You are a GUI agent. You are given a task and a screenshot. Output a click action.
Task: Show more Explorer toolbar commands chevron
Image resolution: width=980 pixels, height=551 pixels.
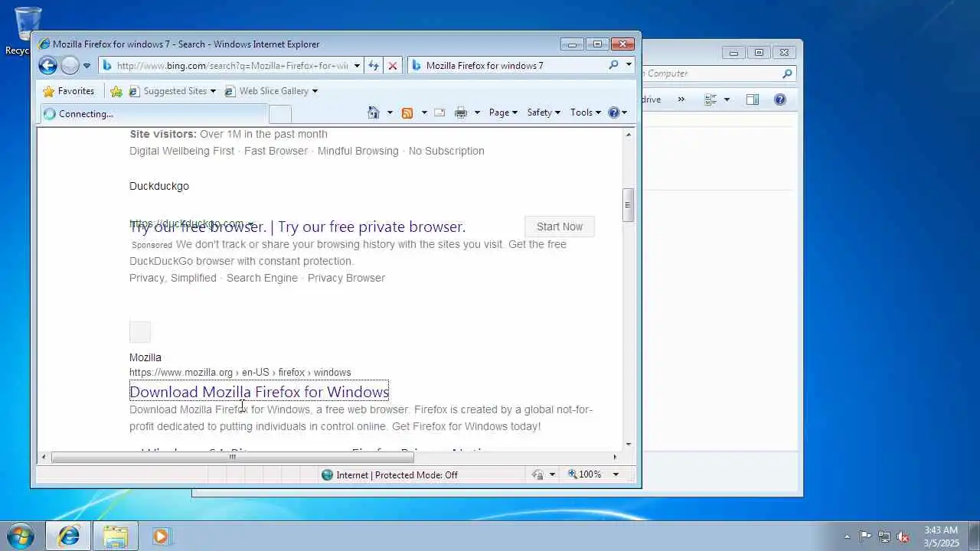pos(681,99)
